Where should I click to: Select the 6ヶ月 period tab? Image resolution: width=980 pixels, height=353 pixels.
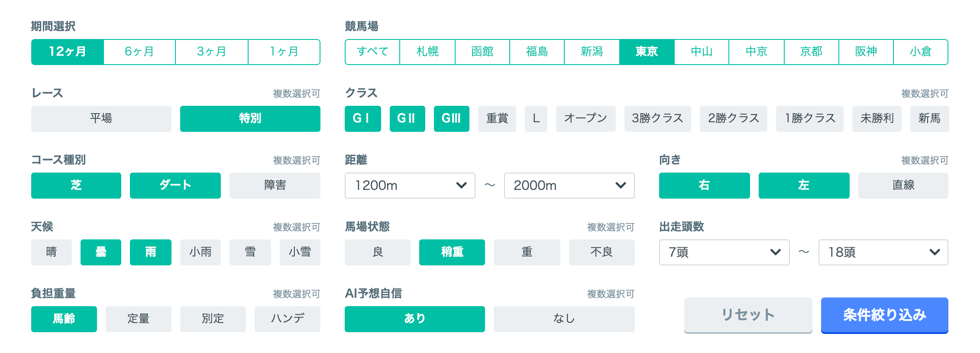coord(139,52)
